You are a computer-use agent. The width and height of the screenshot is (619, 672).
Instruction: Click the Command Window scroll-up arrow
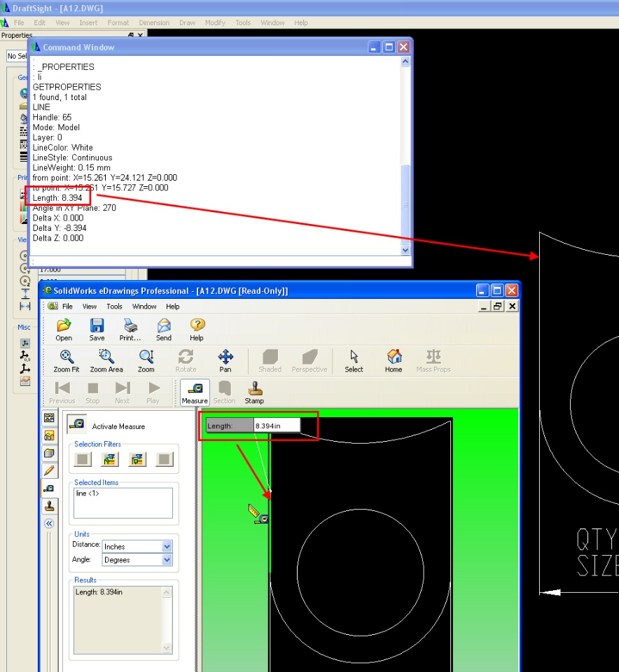[x=405, y=62]
